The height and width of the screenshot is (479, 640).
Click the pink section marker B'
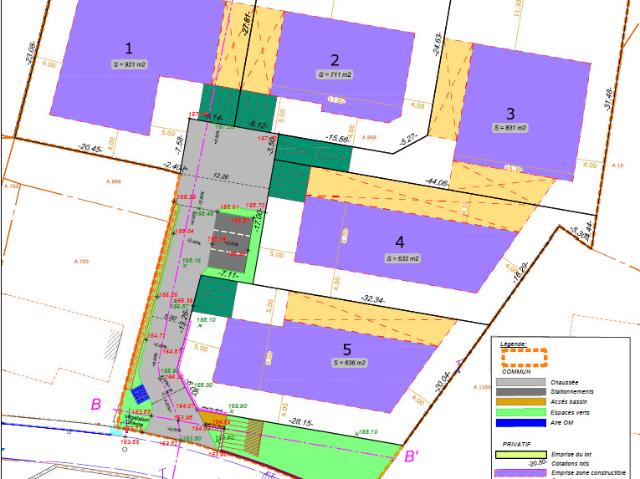[x=411, y=456]
